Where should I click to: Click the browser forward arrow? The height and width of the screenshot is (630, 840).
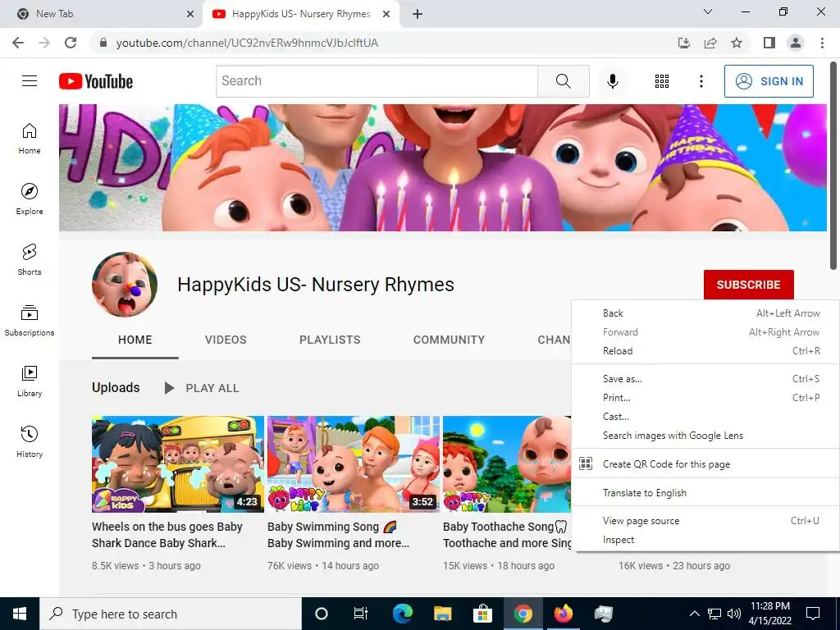(44, 43)
